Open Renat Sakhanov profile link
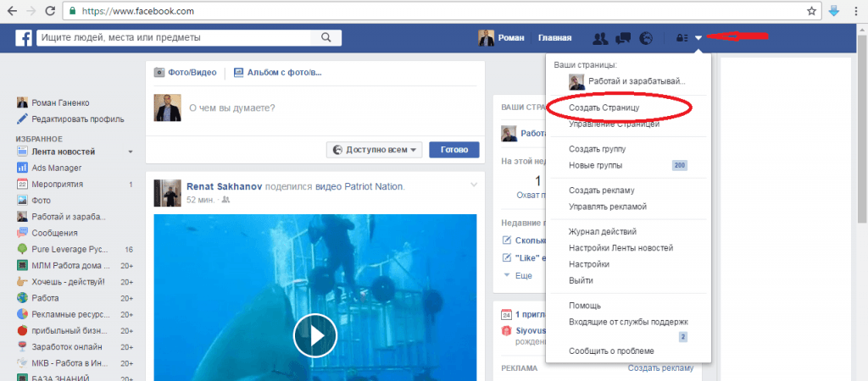868x381 pixels. pyautogui.click(x=225, y=186)
